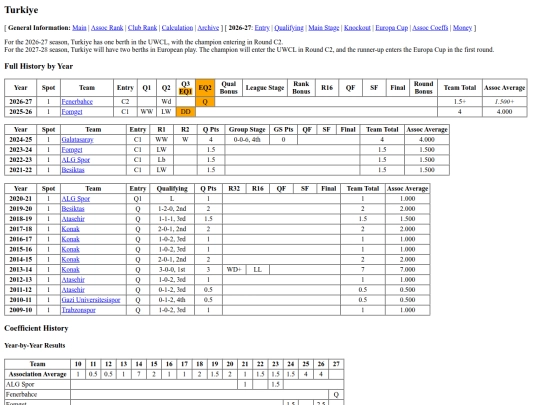Open the Gazi Universitesispor team link
This screenshot has height=405, width=540.
tap(91, 300)
